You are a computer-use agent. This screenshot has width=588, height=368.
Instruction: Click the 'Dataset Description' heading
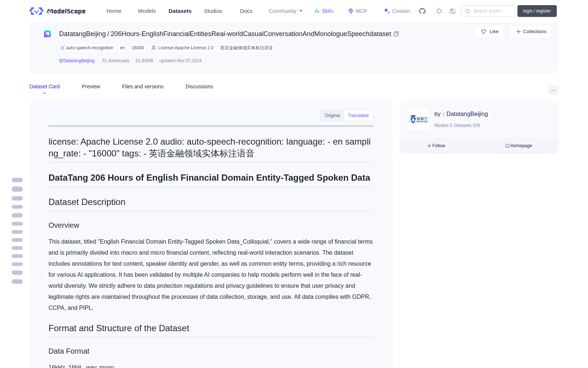(87, 202)
